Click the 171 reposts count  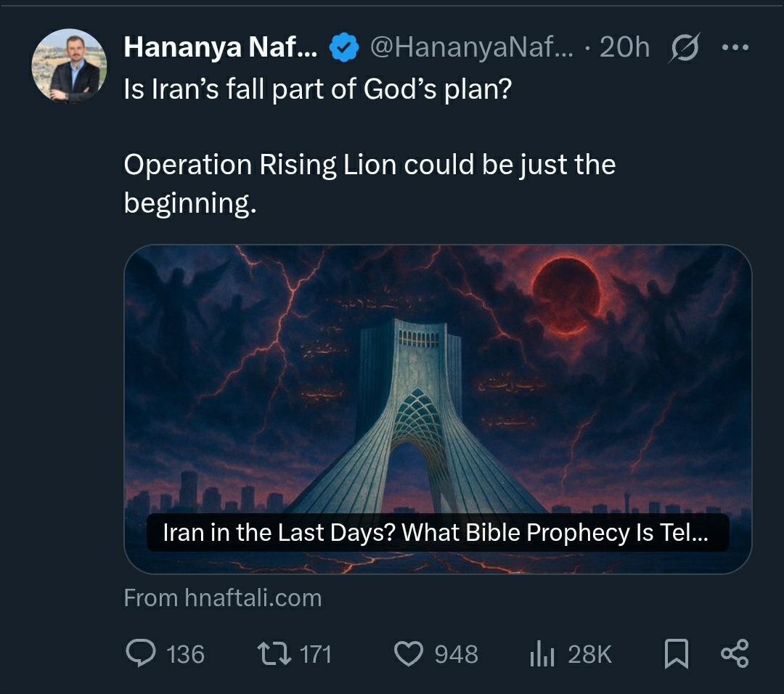pos(316,654)
